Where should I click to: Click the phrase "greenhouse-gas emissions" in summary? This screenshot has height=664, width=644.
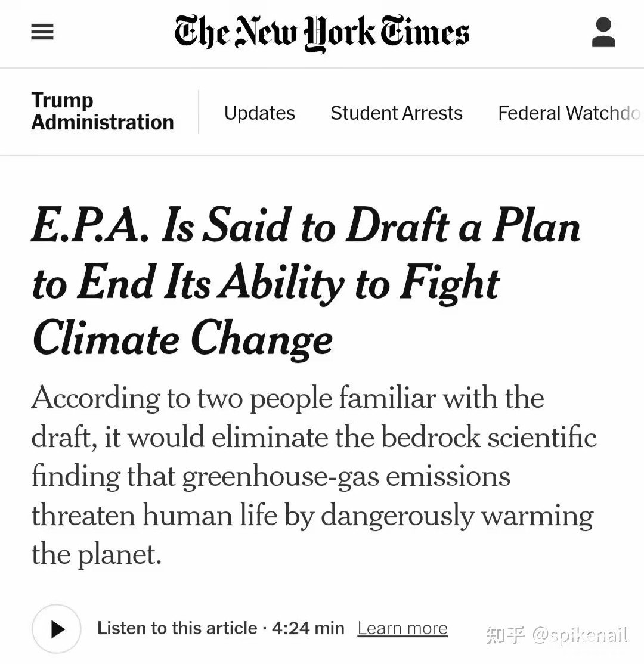(346, 476)
